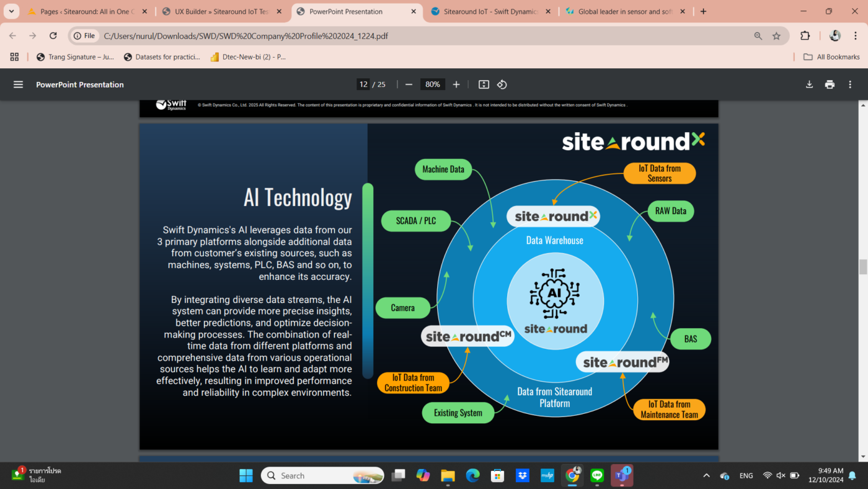
Task: Download the PDF document
Action: (x=809, y=84)
